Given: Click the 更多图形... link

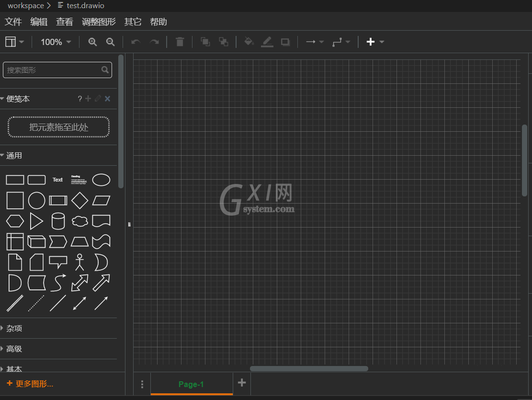Looking at the screenshot, I should pyautogui.click(x=30, y=384).
